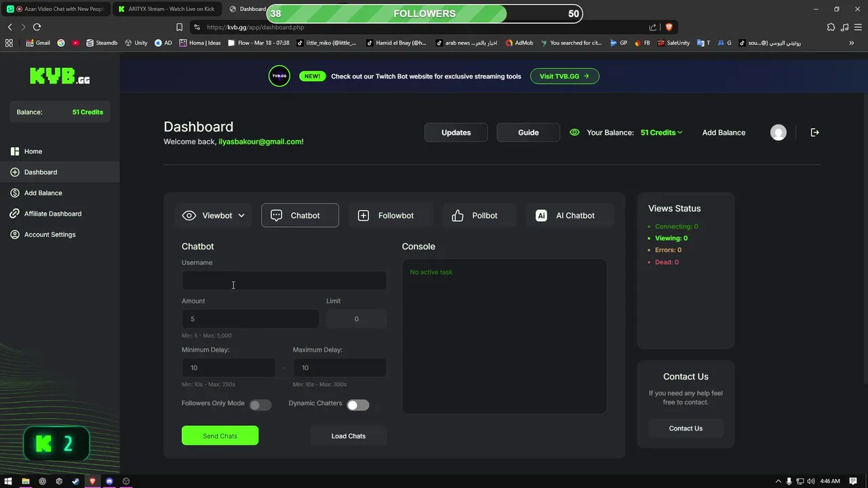
Task: Open the Windows Start button
Action: 9,481
